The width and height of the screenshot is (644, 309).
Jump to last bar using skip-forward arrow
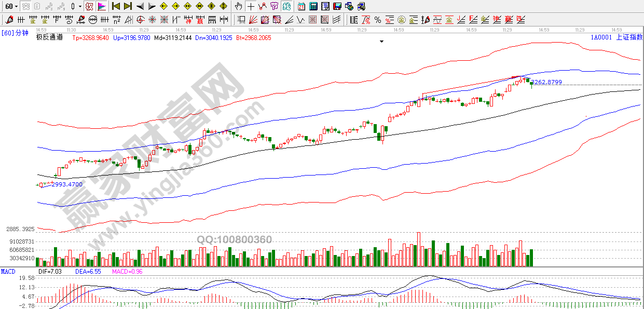(x=128, y=6)
